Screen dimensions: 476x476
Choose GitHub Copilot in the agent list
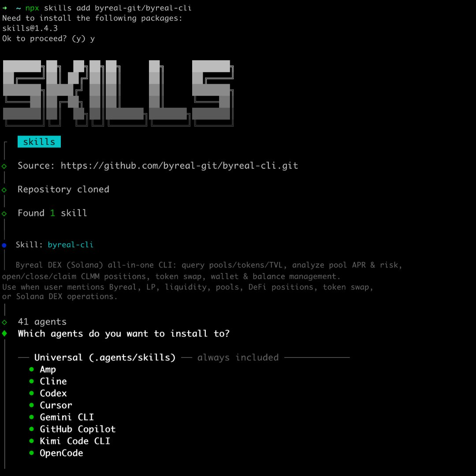[x=78, y=429]
